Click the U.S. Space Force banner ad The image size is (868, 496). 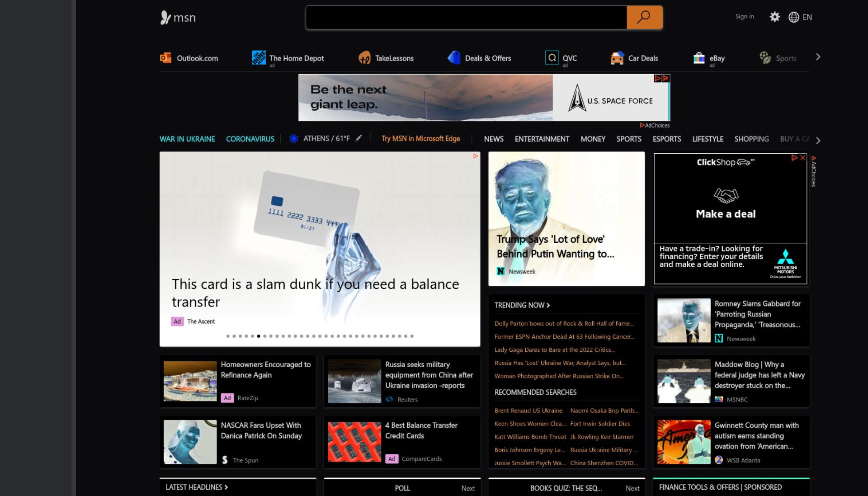pyautogui.click(x=484, y=98)
